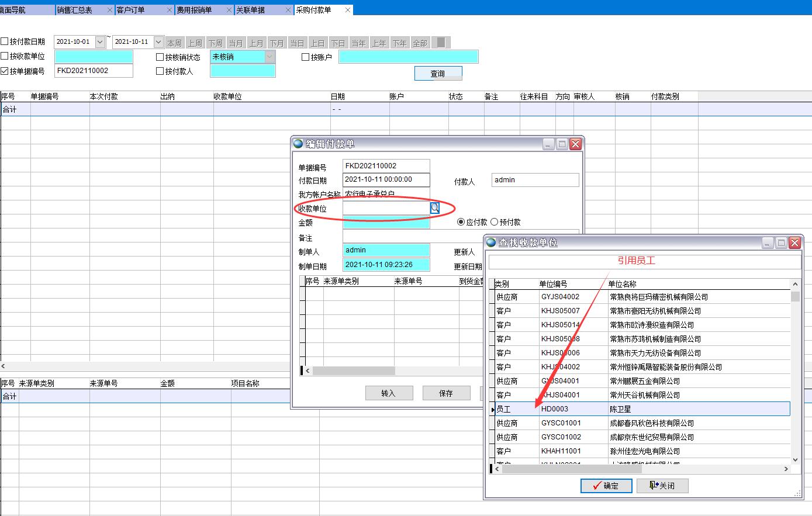Select the 应付款 radio button
The width and height of the screenshot is (812, 516).
point(461,221)
